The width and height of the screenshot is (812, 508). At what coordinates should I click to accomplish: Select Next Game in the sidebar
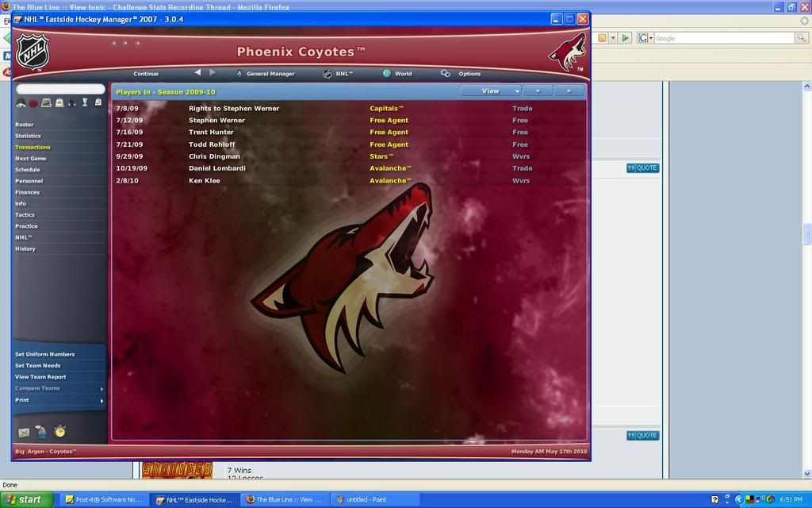(x=31, y=159)
